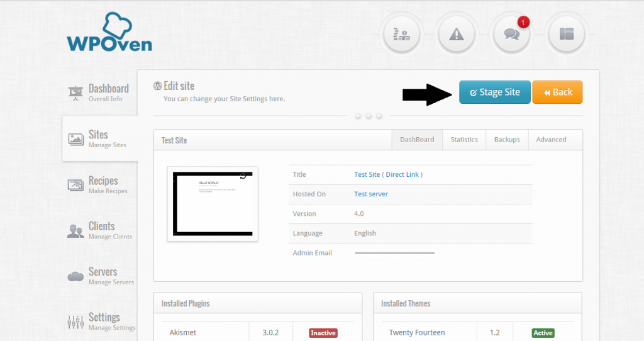Click the Akismet version 3.0.2 cell

click(x=270, y=333)
